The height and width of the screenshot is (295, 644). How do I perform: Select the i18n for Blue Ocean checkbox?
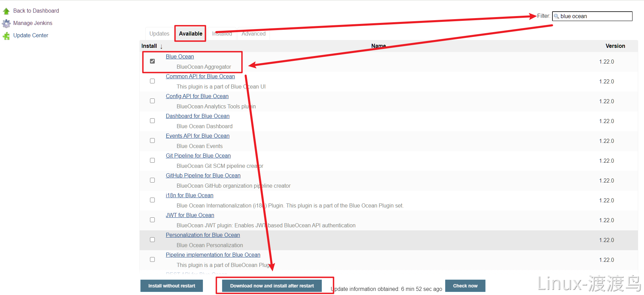coord(152,200)
